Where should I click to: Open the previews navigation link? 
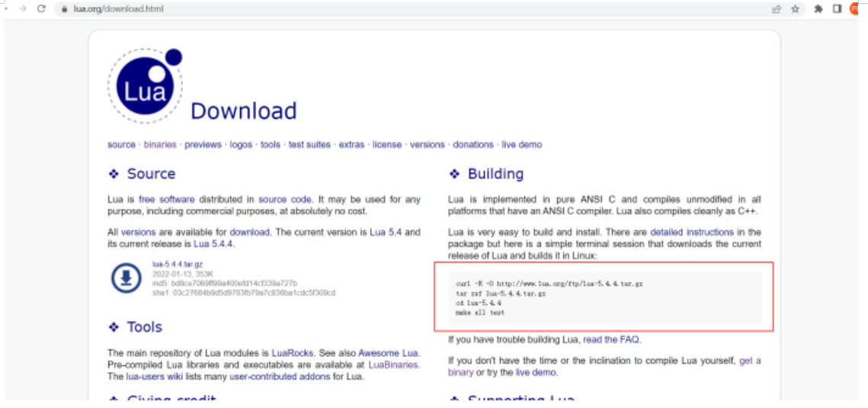pyautogui.click(x=203, y=144)
